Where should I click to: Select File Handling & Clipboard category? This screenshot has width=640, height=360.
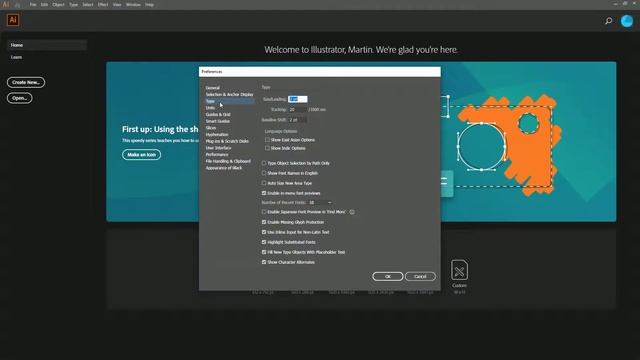[228, 161]
